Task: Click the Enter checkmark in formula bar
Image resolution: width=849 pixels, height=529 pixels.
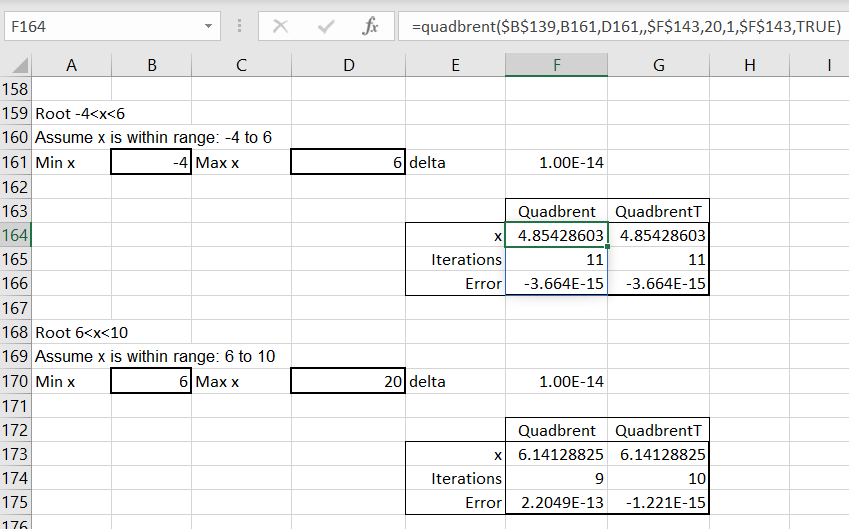Action: coord(326,27)
